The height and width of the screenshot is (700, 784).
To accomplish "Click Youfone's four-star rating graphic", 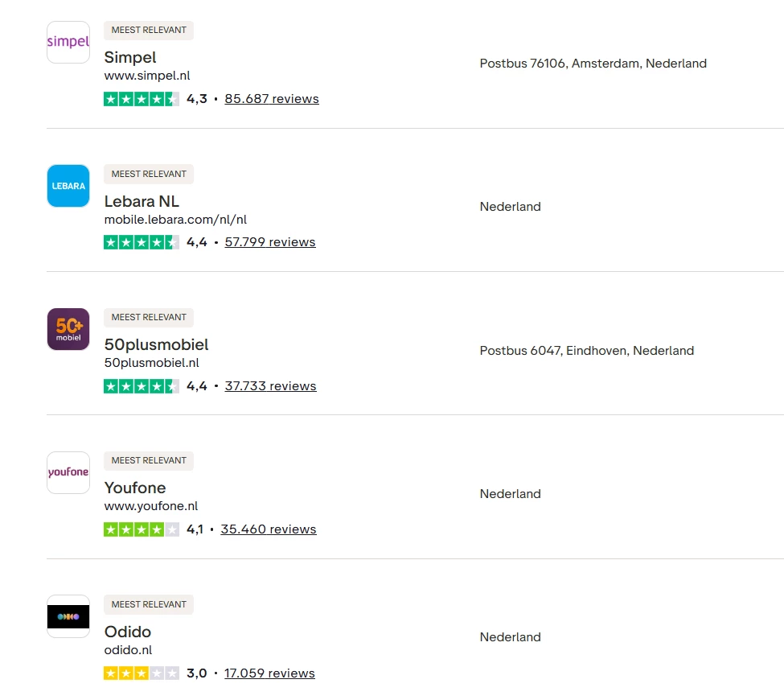I will (142, 529).
